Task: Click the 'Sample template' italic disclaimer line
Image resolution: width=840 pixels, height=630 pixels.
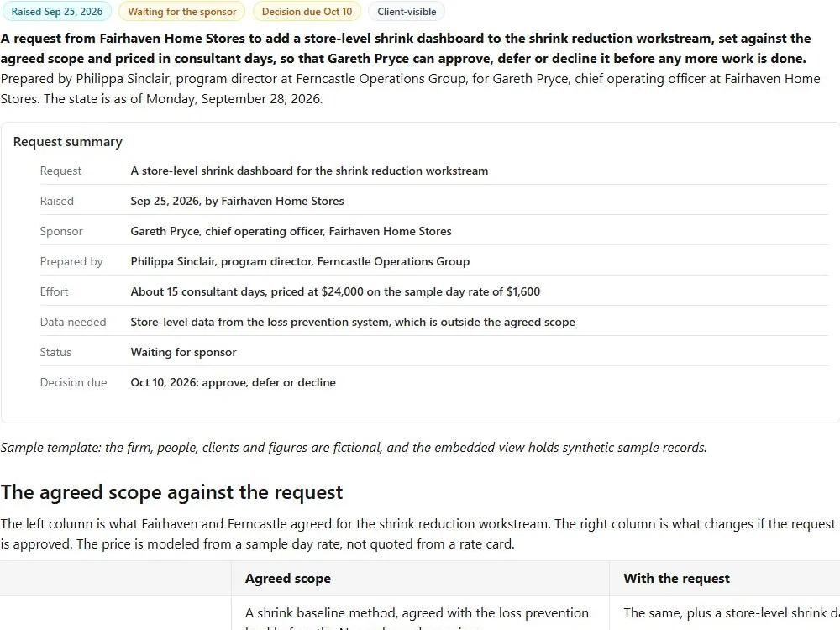Action: 354,448
